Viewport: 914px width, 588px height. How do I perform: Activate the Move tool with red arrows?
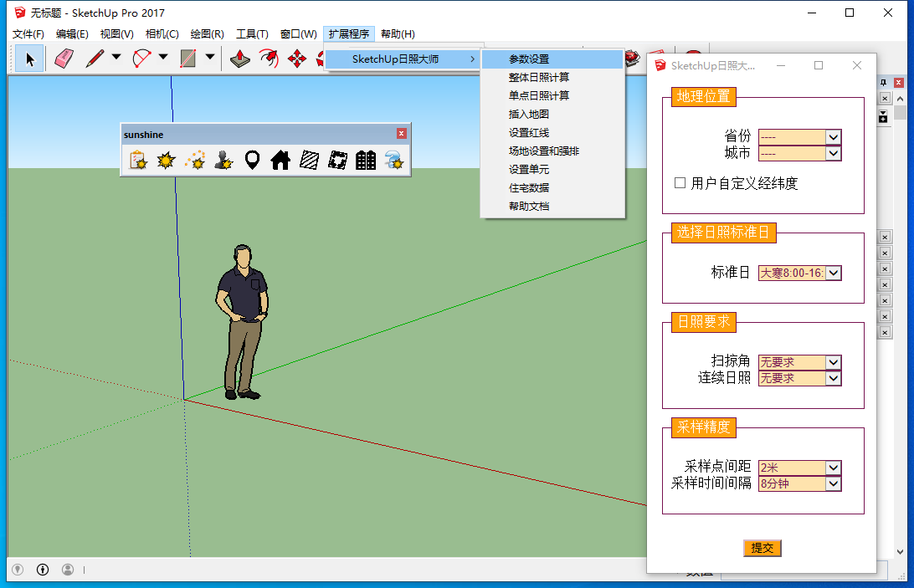tap(296, 59)
